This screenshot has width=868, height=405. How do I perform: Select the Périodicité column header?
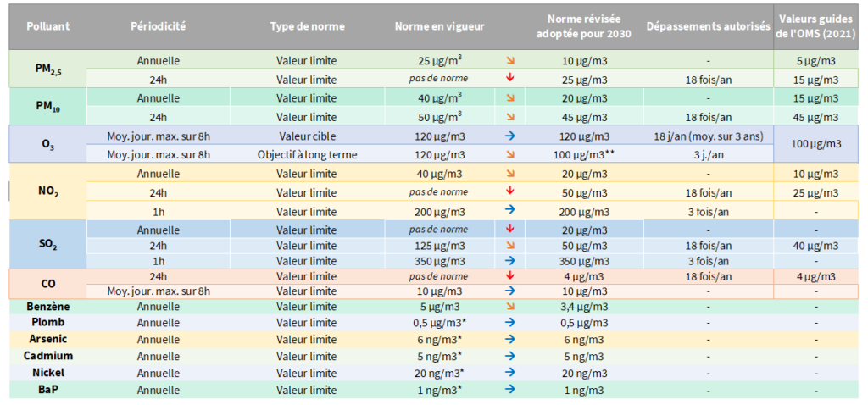159,26
